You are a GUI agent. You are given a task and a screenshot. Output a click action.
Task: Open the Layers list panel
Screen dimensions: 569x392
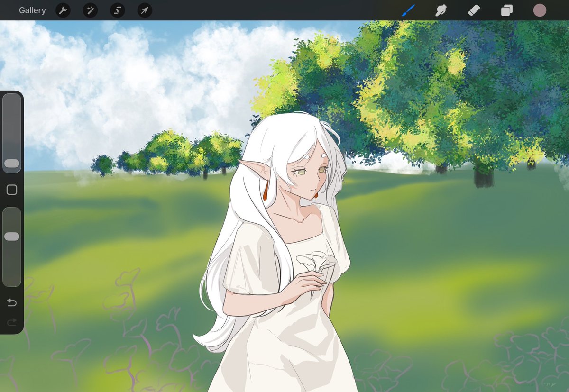[x=506, y=10]
